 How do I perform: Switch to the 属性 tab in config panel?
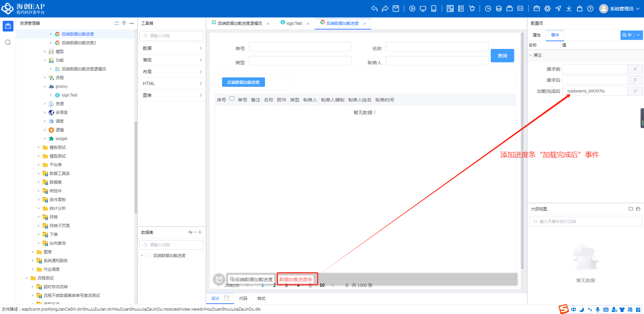tap(537, 35)
